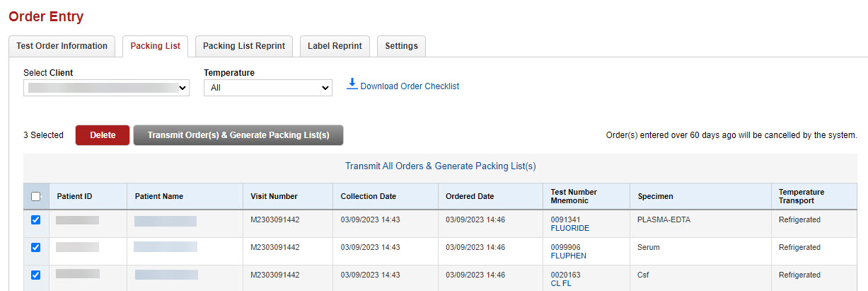Viewport: 868px width, 291px height.
Task: Select the Packing List tab
Action: 155,46
